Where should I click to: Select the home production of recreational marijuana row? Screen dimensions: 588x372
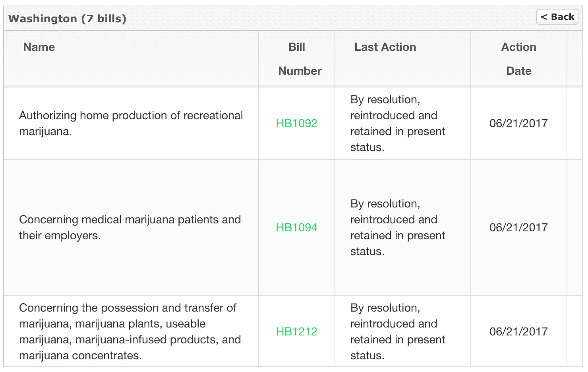click(131, 123)
